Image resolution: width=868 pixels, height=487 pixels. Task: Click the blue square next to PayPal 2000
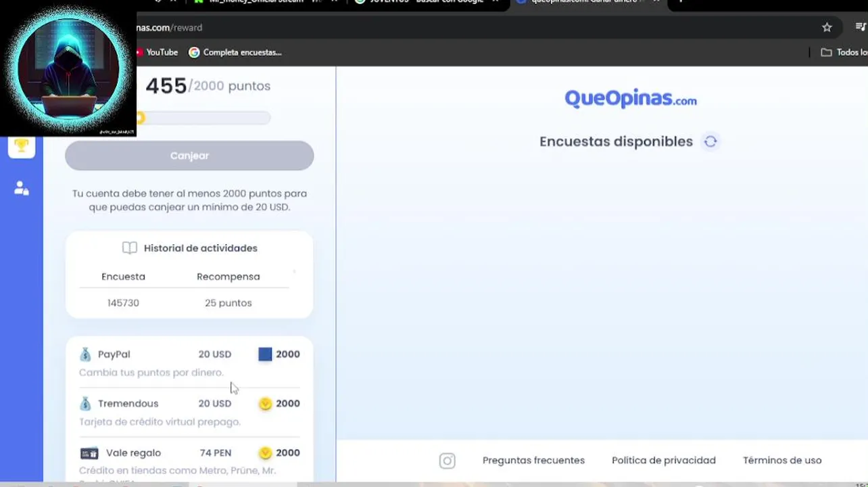coord(265,354)
